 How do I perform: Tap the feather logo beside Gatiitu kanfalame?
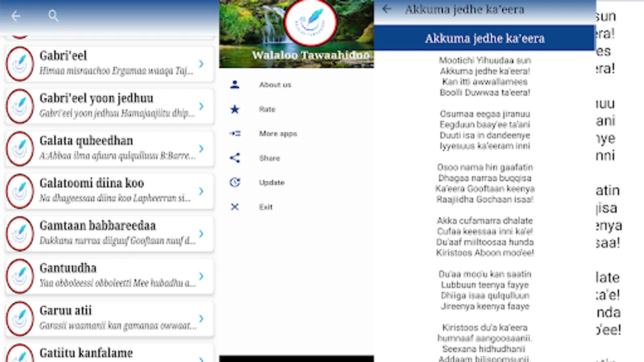(20, 354)
